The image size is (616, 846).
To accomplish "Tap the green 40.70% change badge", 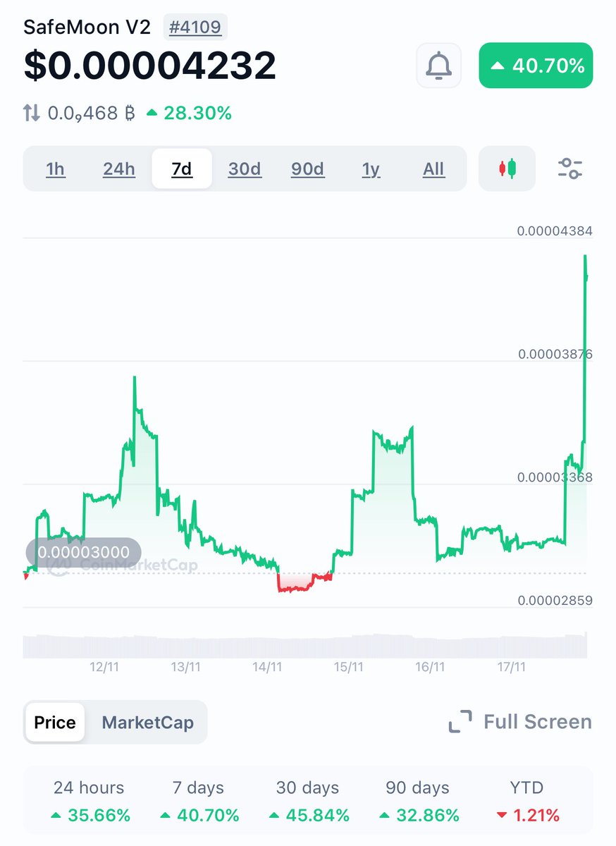I will tap(536, 66).
